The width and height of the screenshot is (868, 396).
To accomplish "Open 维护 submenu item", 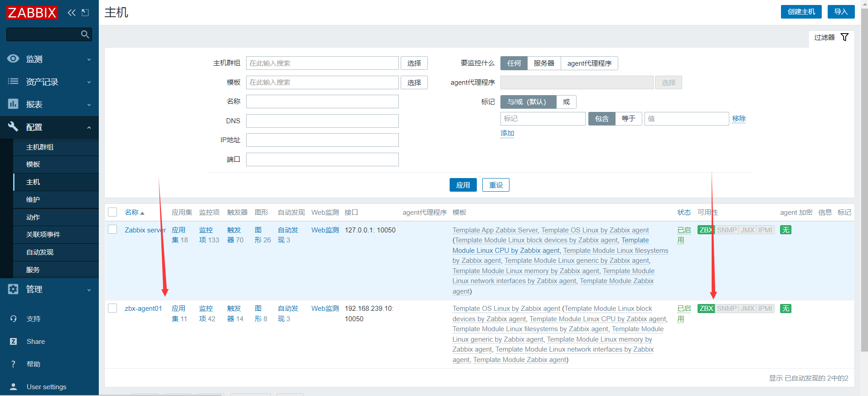I will tap(56, 200).
